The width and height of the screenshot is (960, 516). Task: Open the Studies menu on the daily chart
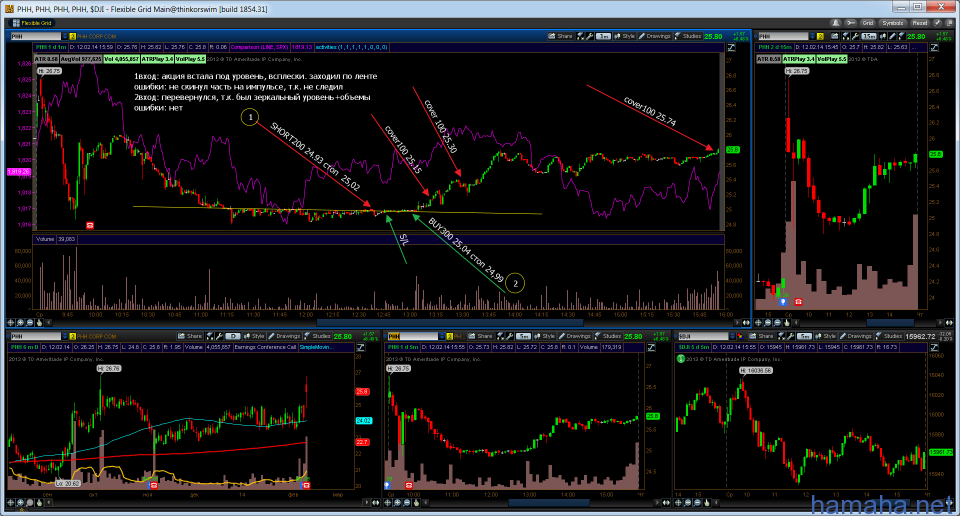click(x=318, y=336)
